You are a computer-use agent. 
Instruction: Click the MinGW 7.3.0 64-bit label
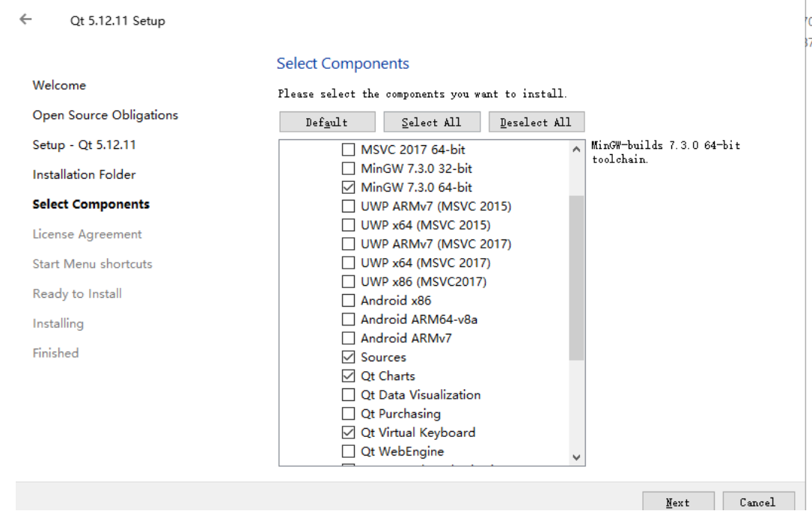(416, 187)
